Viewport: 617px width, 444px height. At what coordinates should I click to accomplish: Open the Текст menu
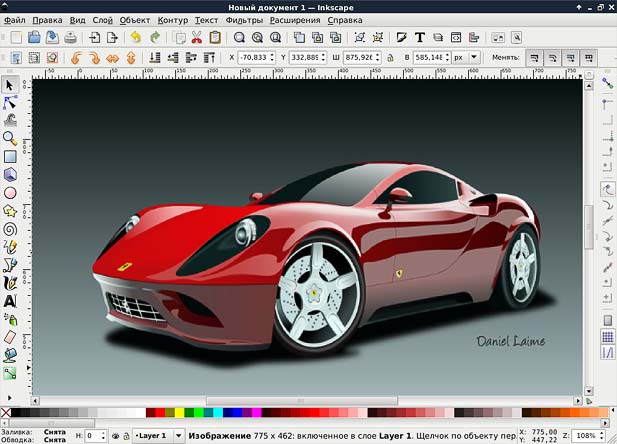(207, 20)
